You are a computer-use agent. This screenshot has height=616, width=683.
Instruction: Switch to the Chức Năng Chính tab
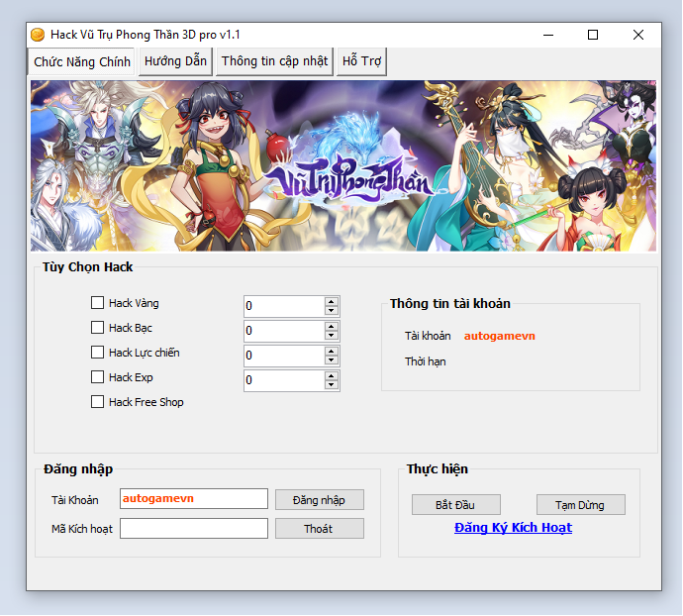point(82,62)
